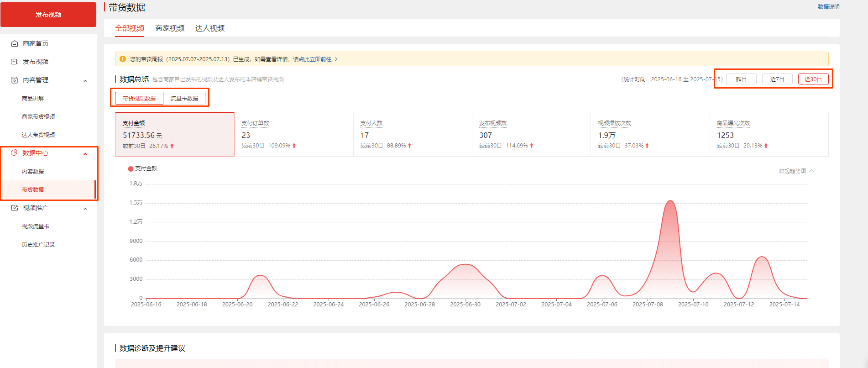
Task: Switch to 流量卡数据 view
Action: [x=184, y=98]
